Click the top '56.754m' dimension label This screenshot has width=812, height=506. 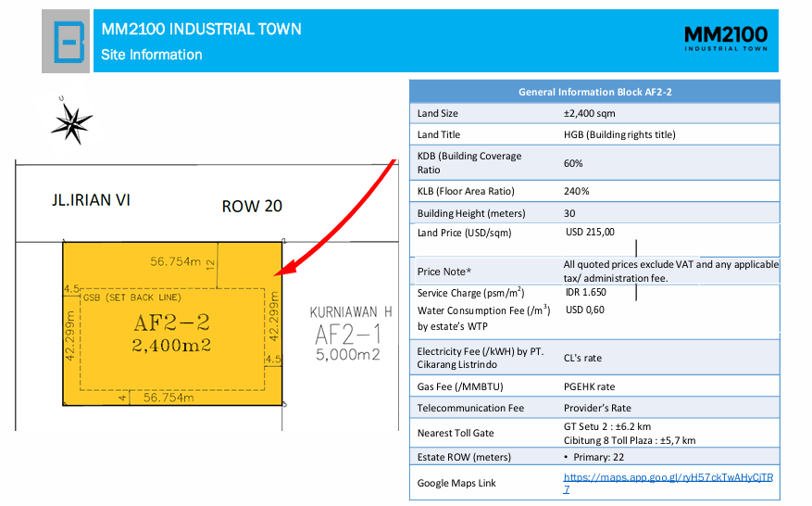[175, 262]
